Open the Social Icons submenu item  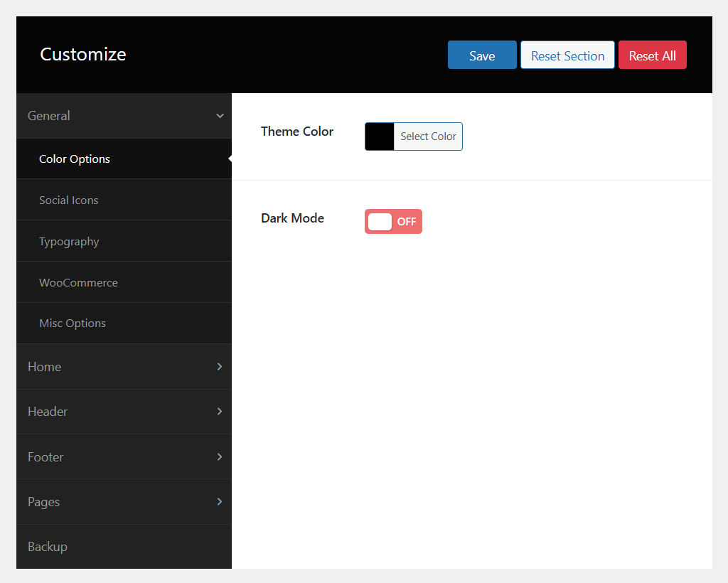69,200
